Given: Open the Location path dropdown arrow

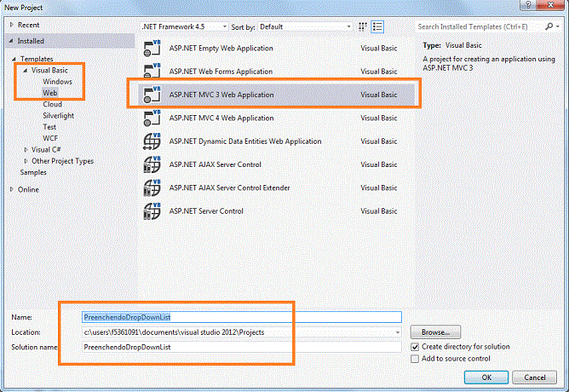Looking at the screenshot, I should click(x=398, y=332).
